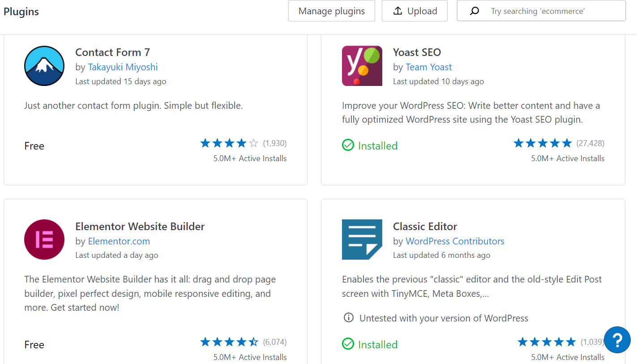Screen dimensions: 637x364
Task: Click Yoast SEO installed checkmark icon
Action: pos(348,146)
